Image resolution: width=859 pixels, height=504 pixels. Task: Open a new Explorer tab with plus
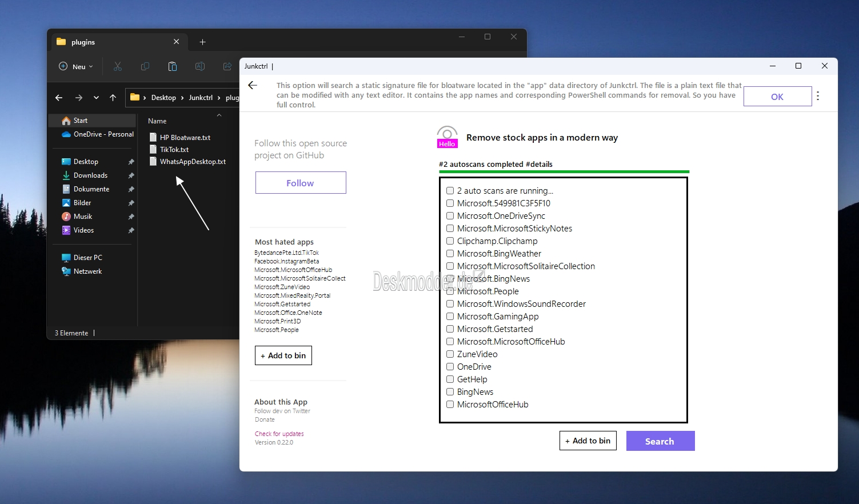pos(202,42)
